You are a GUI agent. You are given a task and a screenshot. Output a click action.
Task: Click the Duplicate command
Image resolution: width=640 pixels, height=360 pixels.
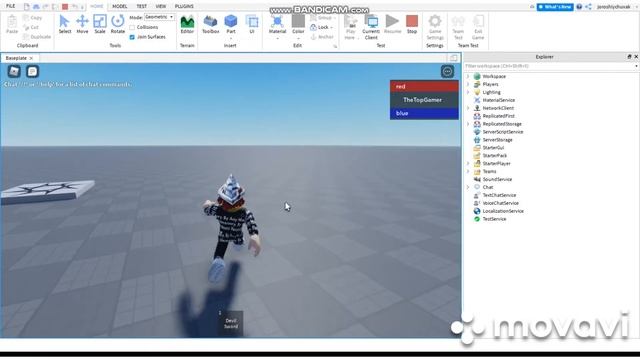coord(37,37)
